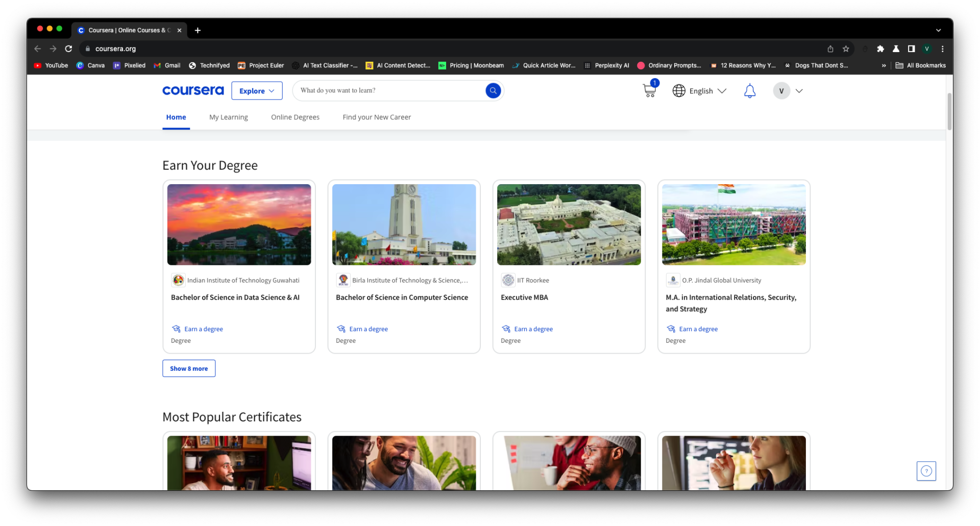
Task: Open Project Euler bookmark
Action: tap(261, 65)
